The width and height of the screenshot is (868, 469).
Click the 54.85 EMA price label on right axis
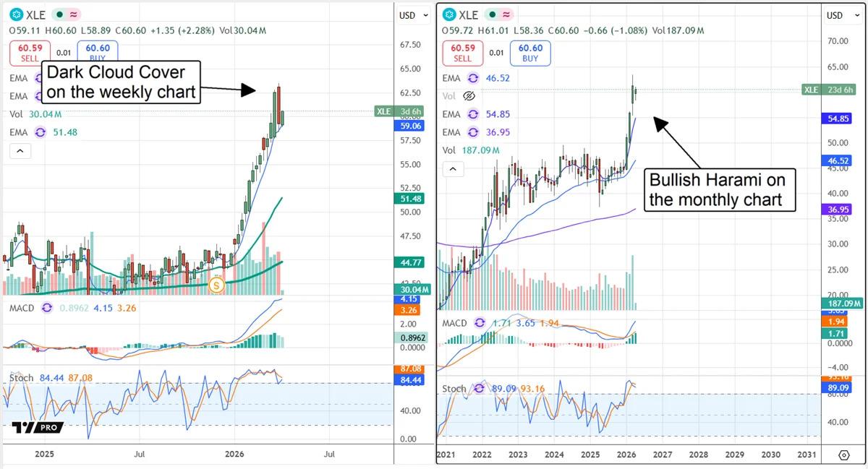(840, 118)
